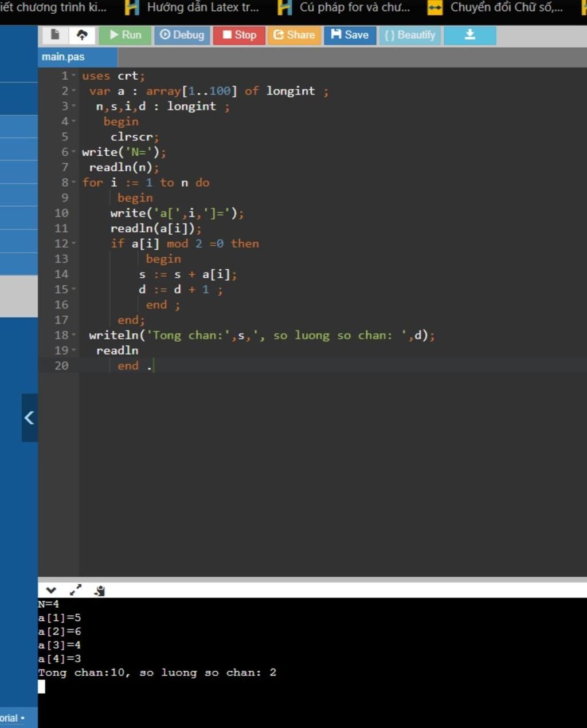Collapse the console with the down chevron
The width and height of the screenshot is (587, 728).
(51, 590)
